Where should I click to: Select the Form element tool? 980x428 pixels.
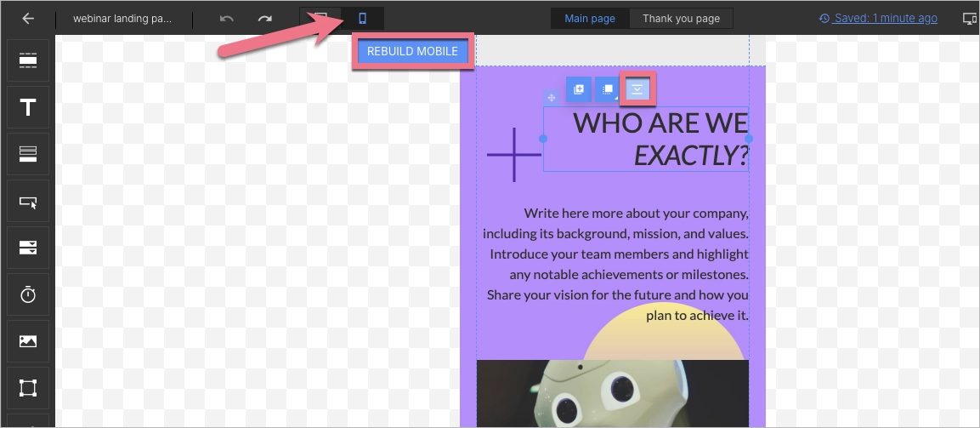28,247
